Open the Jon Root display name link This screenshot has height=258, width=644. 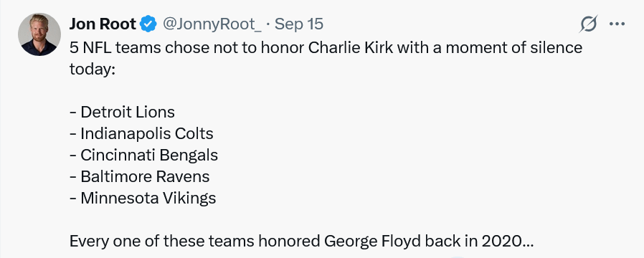103,24
